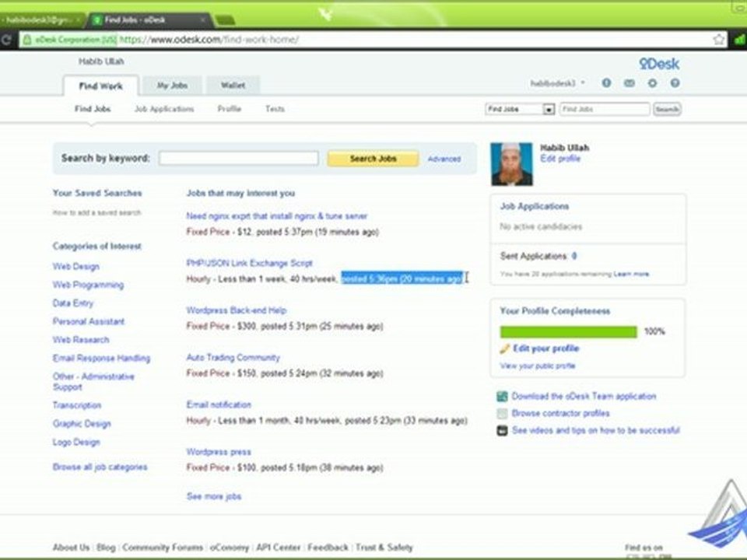
Task: Open API Center footer link
Action: [279, 548]
